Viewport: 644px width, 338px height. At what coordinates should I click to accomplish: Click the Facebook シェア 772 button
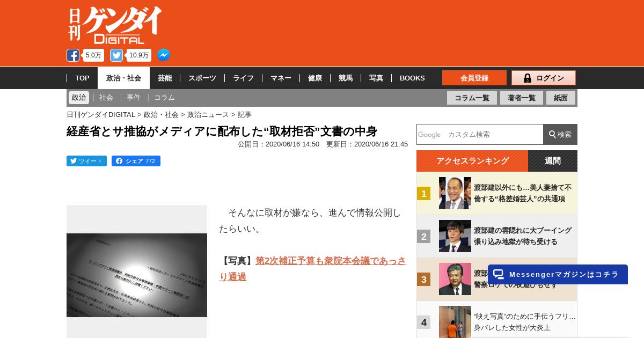pyautogui.click(x=136, y=161)
